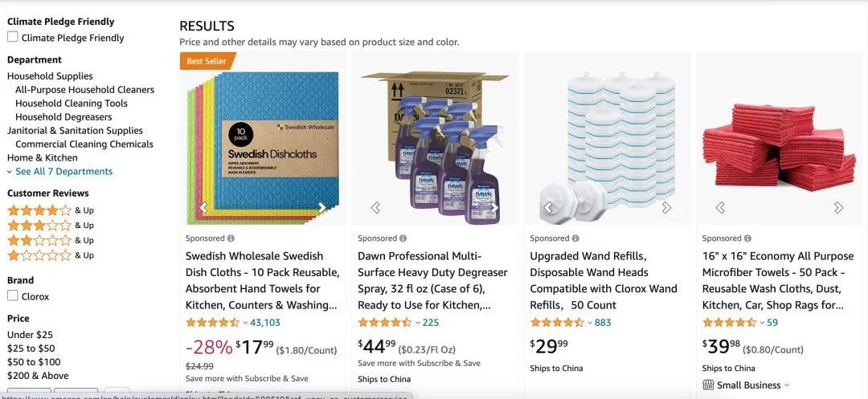
Task: Enable Climate Pledge Friendly checkbox
Action: point(13,37)
